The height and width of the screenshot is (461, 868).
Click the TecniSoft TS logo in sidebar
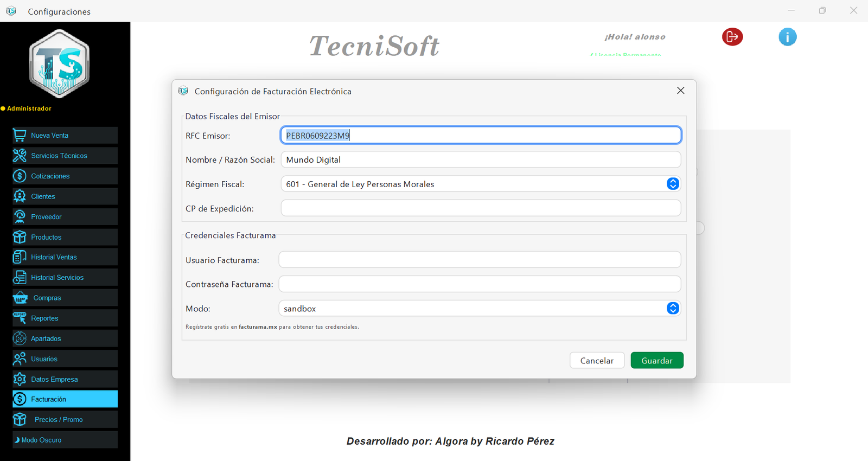(59, 64)
